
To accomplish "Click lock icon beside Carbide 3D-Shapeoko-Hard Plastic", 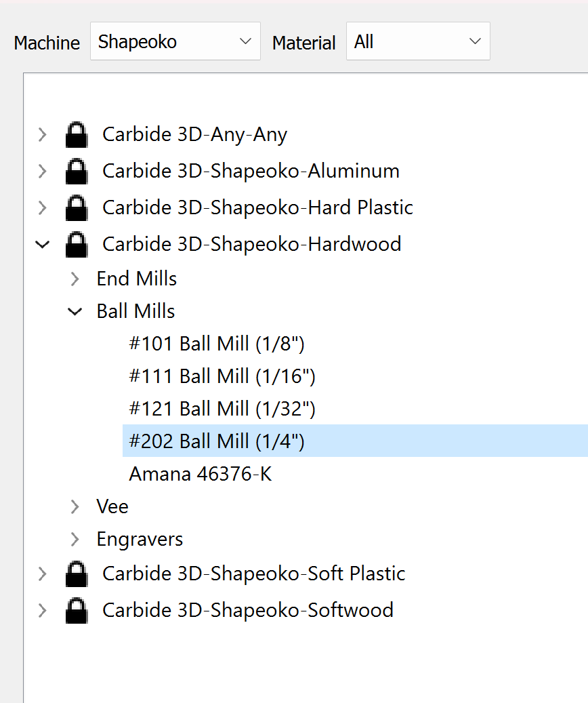I will point(76,208).
